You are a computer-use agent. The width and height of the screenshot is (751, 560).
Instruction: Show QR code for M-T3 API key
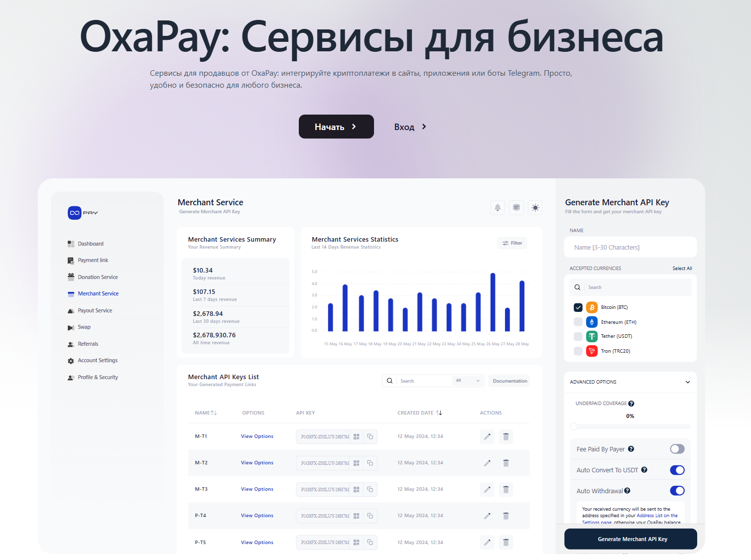[357, 489]
